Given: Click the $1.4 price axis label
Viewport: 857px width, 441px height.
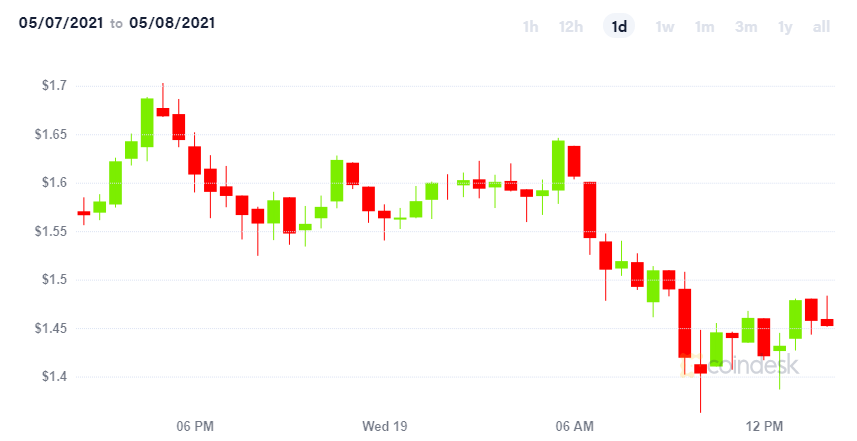Looking at the screenshot, I should [54, 377].
